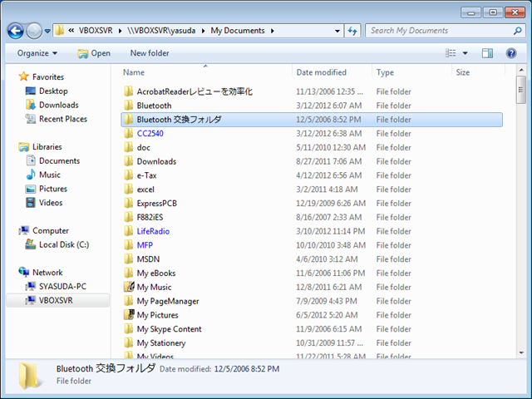Click the My Documents breadcrumb segment
This screenshot has width=532, height=399.
pos(238,31)
